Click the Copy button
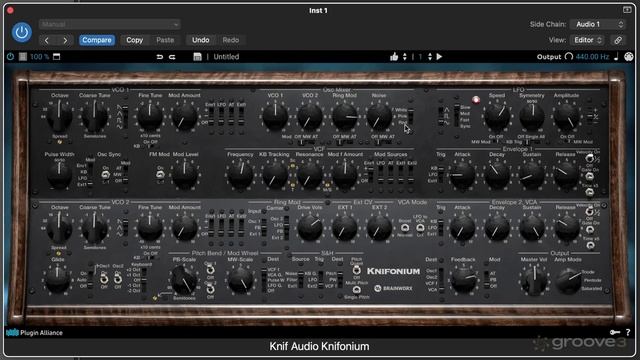 coord(134,40)
